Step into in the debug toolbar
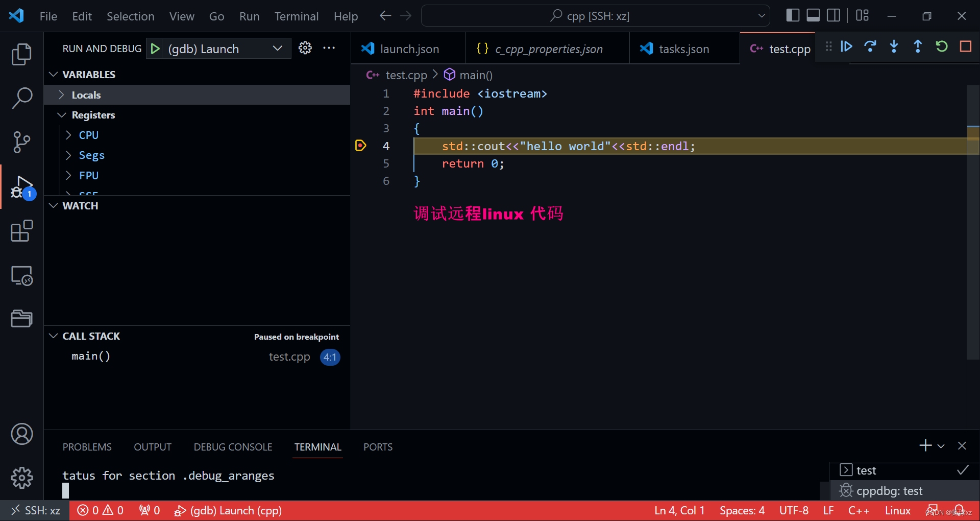Screen dimensions: 980x521 [894, 46]
